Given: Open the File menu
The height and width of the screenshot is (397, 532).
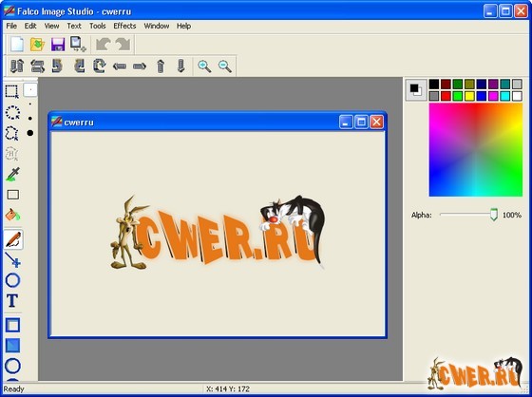Looking at the screenshot, I should [x=11, y=26].
